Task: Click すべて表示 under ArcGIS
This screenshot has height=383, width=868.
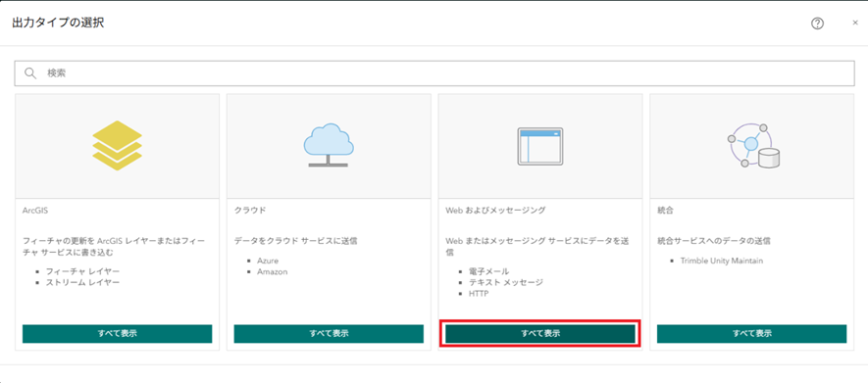Action: click(118, 334)
